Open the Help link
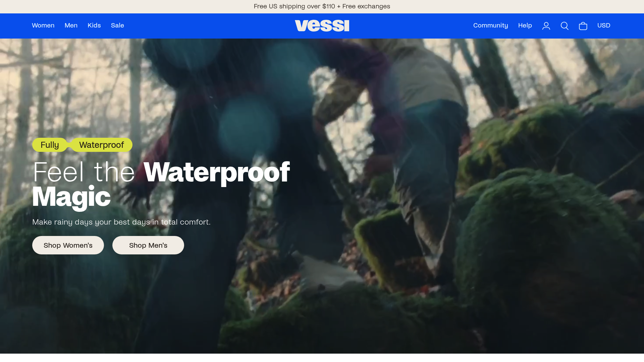644x362 pixels. [x=525, y=25]
